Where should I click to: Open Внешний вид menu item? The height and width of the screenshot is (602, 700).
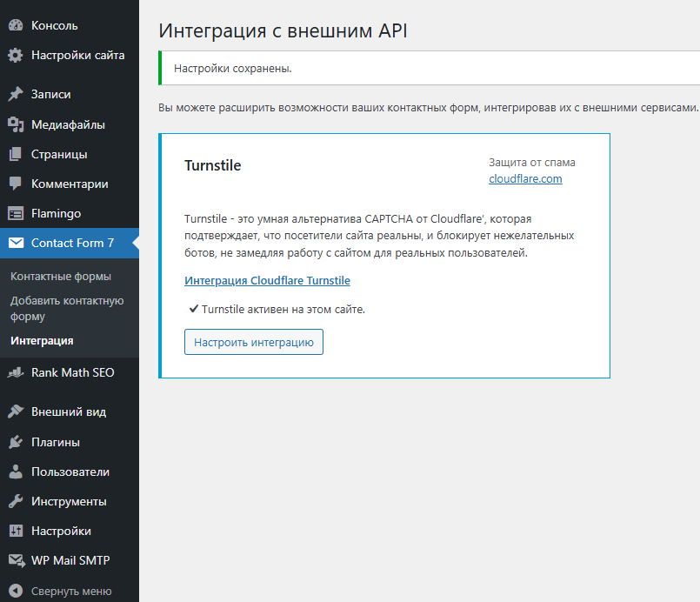coord(70,411)
